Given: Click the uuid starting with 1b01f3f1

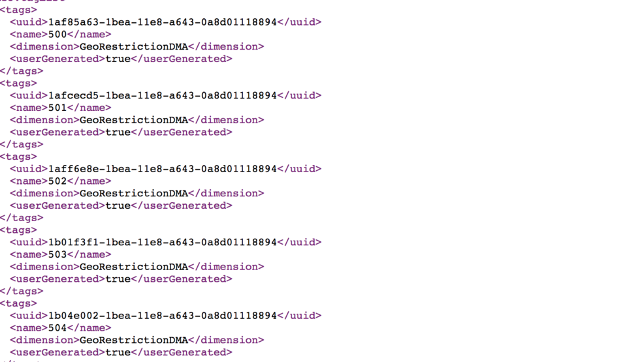Looking at the screenshot, I should pos(163,242).
